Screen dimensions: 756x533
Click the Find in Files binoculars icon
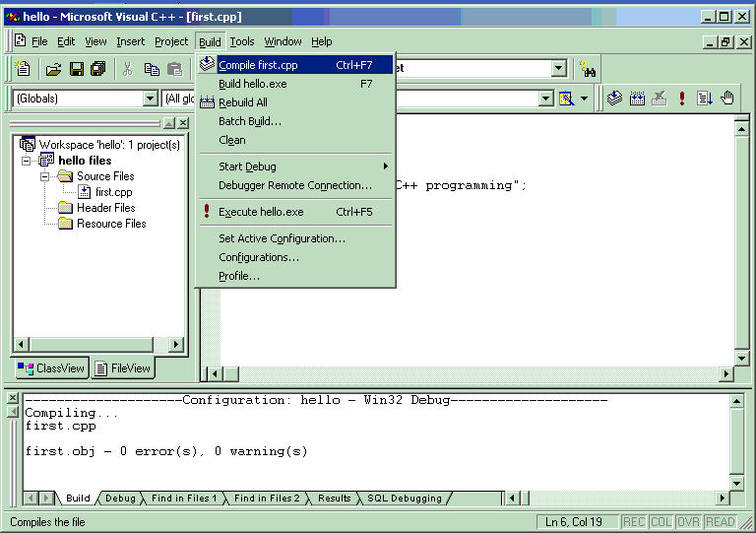588,70
